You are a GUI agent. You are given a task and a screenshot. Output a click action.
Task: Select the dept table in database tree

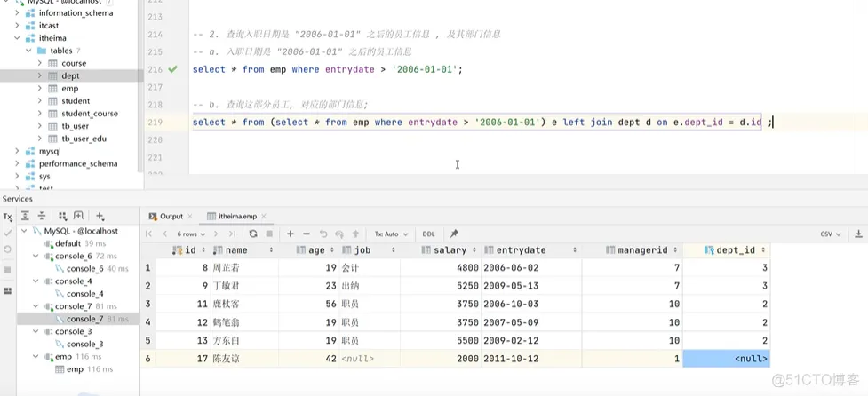[x=71, y=75]
